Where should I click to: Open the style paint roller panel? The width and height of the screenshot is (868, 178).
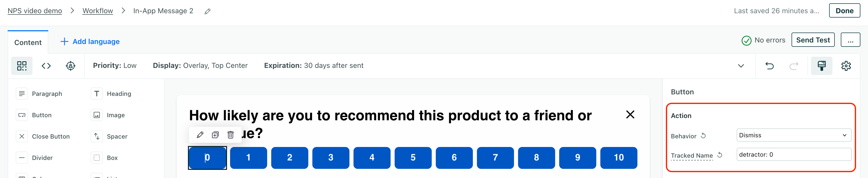(822, 66)
